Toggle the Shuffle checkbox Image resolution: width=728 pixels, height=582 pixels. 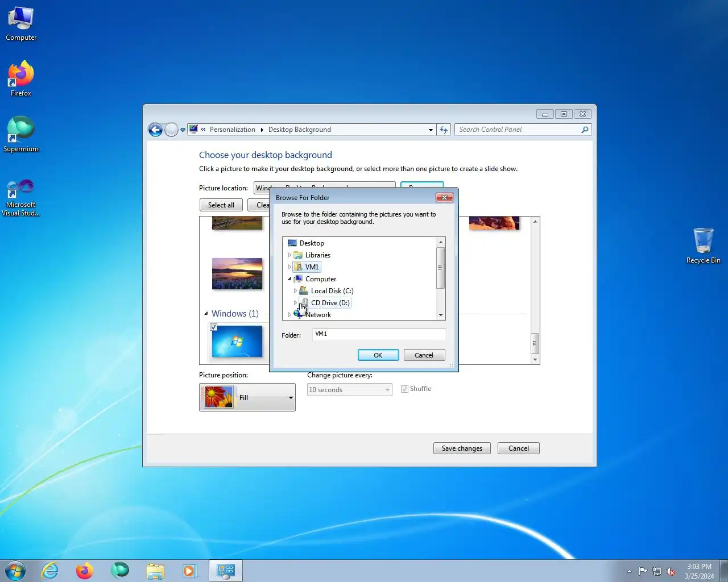coord(404,389)
